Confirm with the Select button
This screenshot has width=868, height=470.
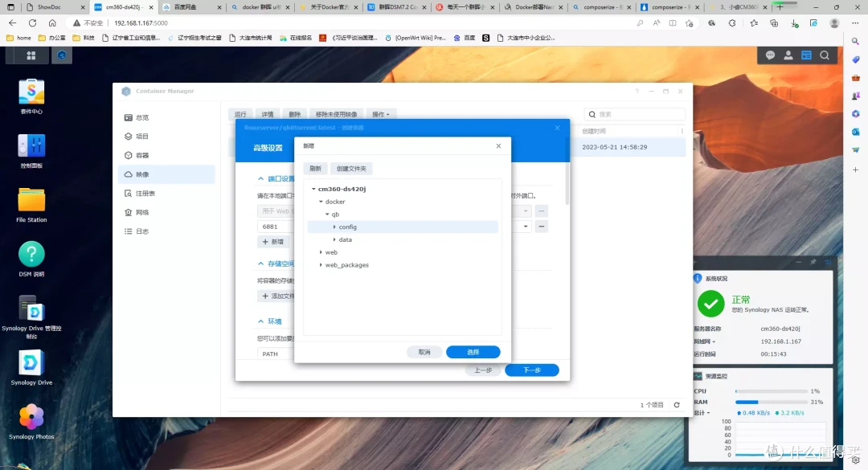click(473, 352)
